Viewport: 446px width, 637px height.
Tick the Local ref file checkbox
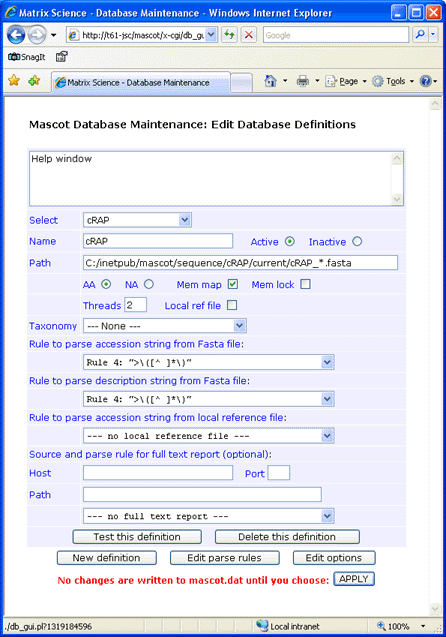coord(232,305)
